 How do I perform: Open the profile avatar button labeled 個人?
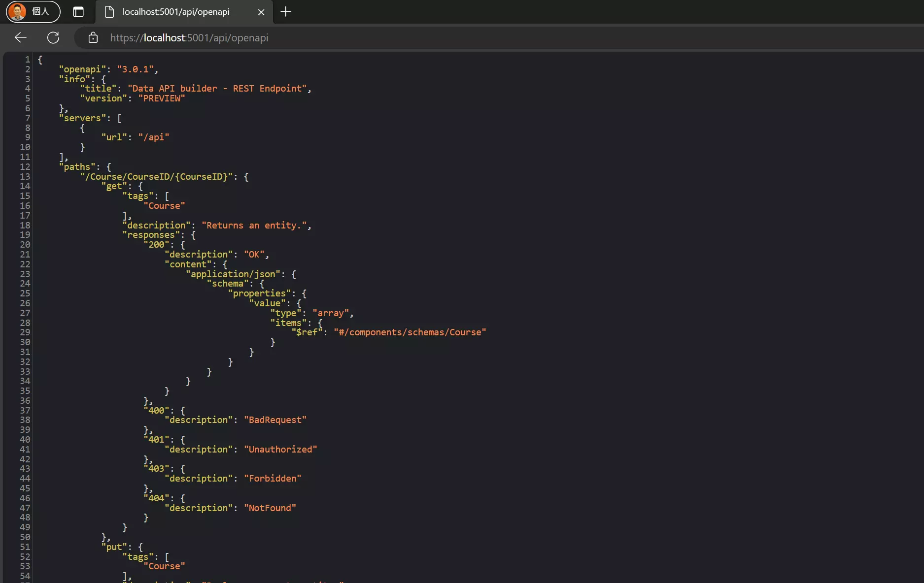pyautogui.click(x=33, y=12)
